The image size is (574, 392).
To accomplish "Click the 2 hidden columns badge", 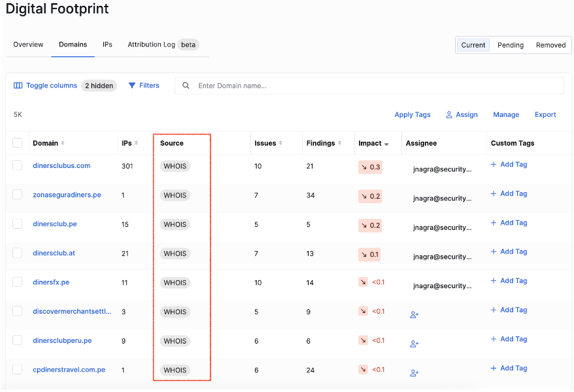I will click(99, 86).
